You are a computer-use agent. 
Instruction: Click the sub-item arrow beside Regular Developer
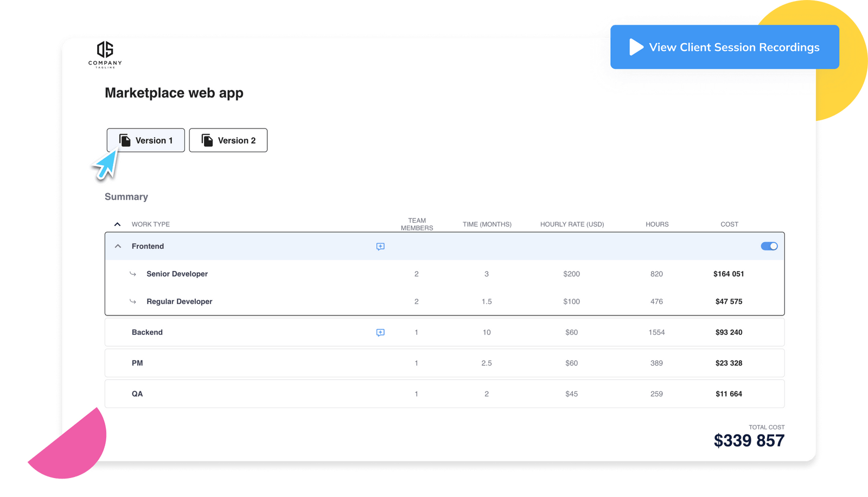[x=133, y=301]
